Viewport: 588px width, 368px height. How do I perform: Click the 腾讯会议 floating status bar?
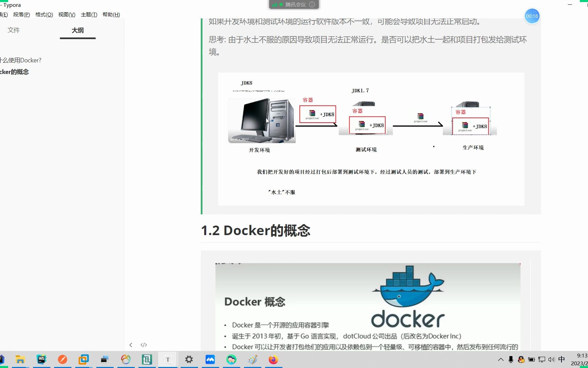click(294, 4)
